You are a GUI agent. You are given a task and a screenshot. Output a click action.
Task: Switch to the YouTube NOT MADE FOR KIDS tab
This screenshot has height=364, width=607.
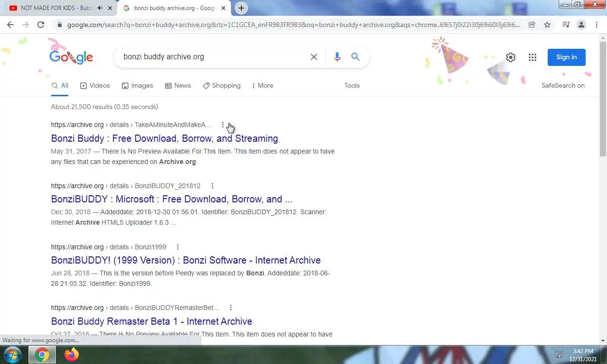pos(57,8)
